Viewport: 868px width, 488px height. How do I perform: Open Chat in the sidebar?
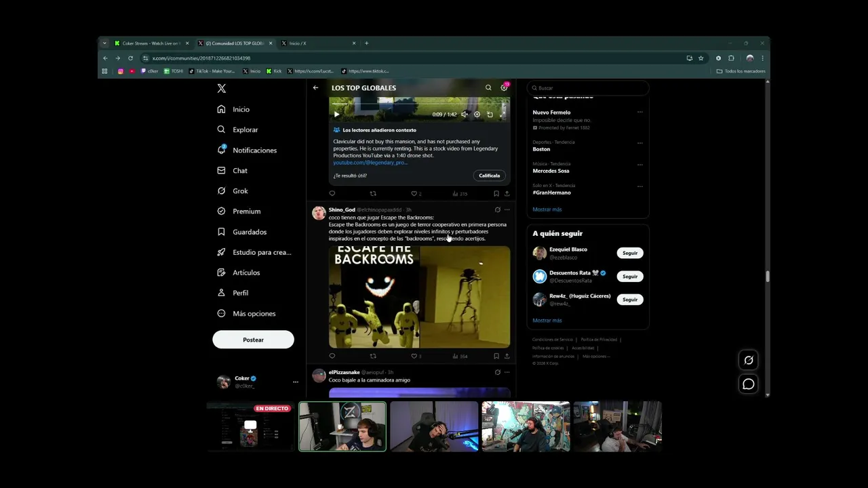[233, 170]
